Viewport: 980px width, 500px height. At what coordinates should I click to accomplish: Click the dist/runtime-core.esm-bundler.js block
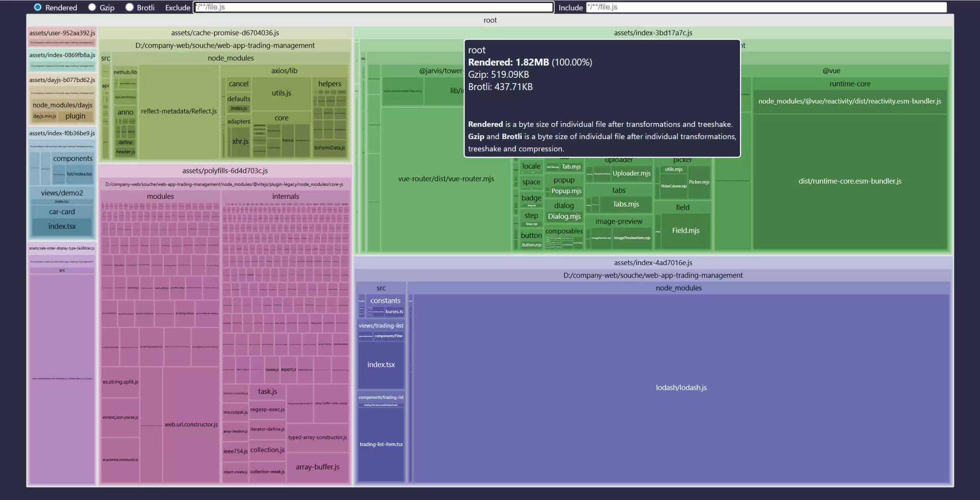tap(850, 181)
